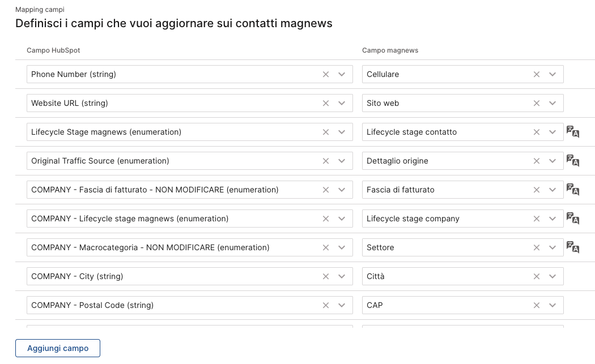Clear COMPANY - City (string) selection
The width and height of the screenshot is (595, 364).
tap(326, 276)
